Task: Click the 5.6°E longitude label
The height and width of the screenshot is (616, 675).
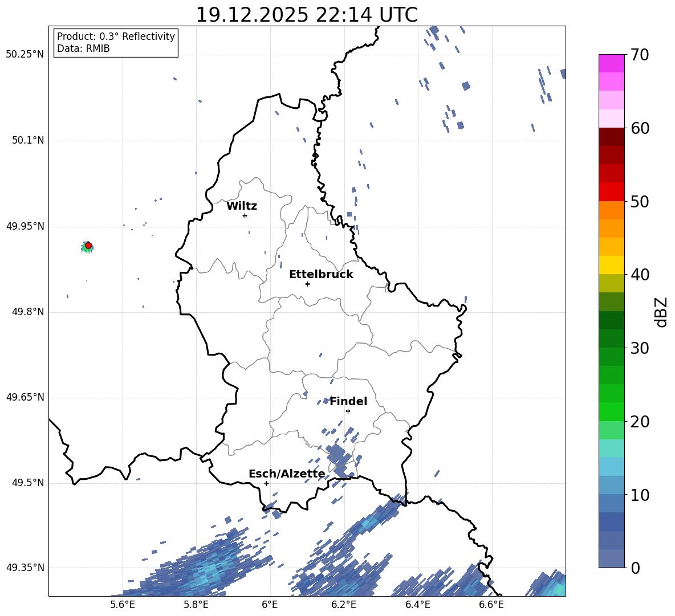Action: tap(123, 605)
